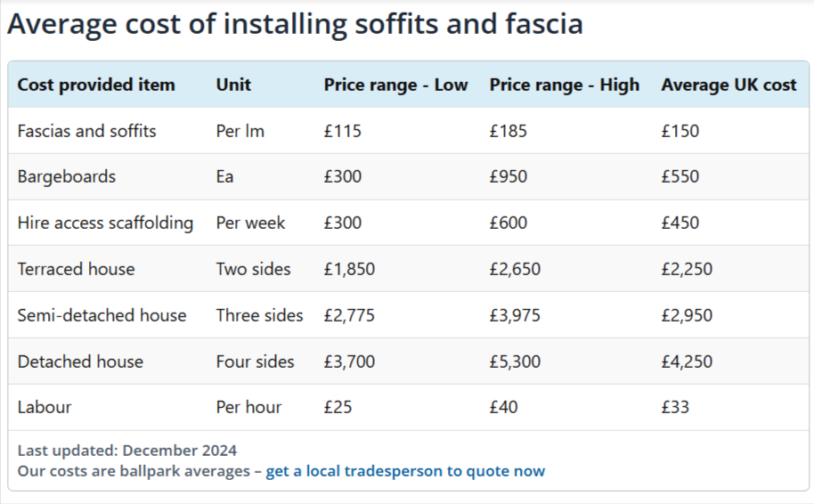Select the Semi-detached house cell
814x504 pixels.
coord(102,315)
